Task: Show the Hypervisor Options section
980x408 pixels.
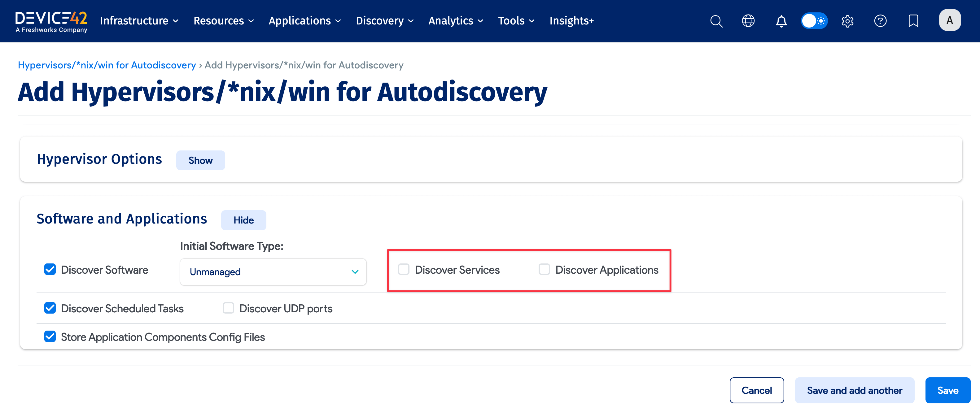Action: click(x=200, y=160)
